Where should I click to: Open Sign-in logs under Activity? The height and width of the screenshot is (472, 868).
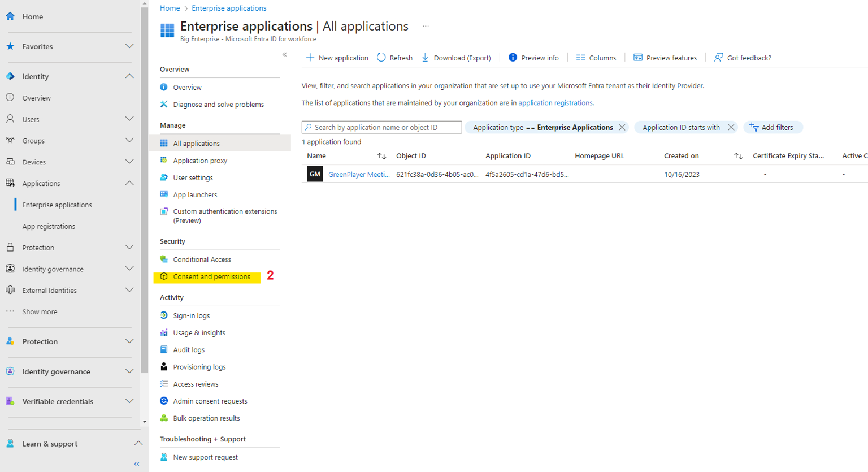point(191,315)
